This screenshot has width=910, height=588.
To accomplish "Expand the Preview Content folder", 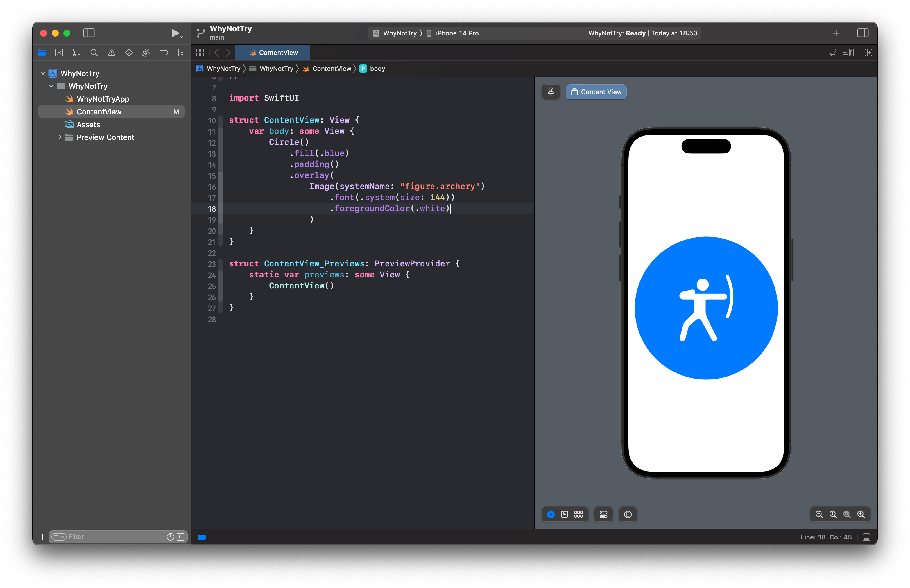I will [58, 137].
